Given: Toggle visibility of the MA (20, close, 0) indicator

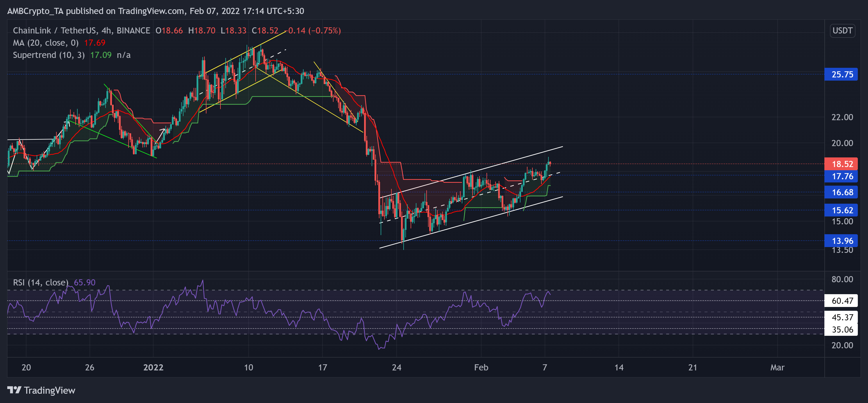Looking at the screenshot, I should 45,43.
